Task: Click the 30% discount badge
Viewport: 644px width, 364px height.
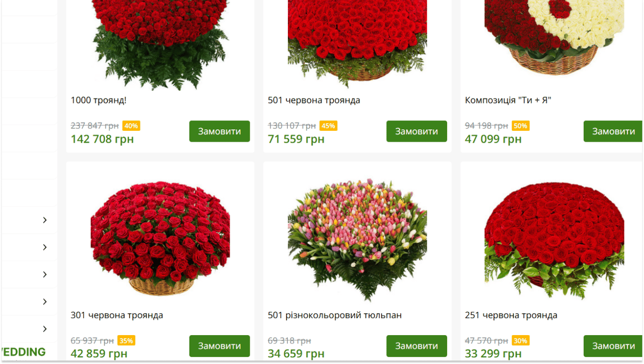Action: tap(520, 340)
